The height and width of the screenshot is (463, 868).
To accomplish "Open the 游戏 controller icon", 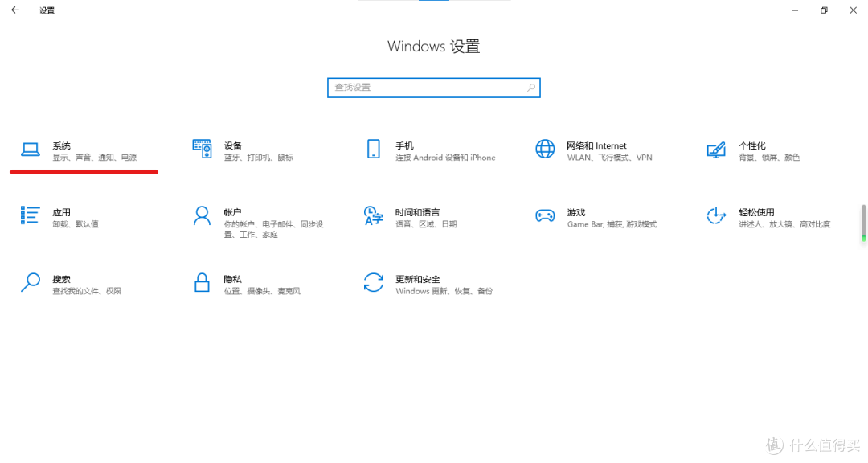I will point(545,216).
